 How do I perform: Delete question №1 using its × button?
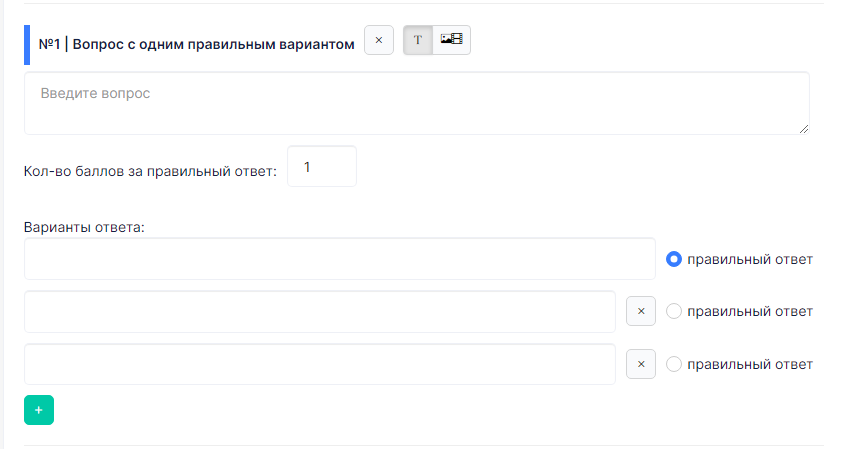tap(379, 40)
